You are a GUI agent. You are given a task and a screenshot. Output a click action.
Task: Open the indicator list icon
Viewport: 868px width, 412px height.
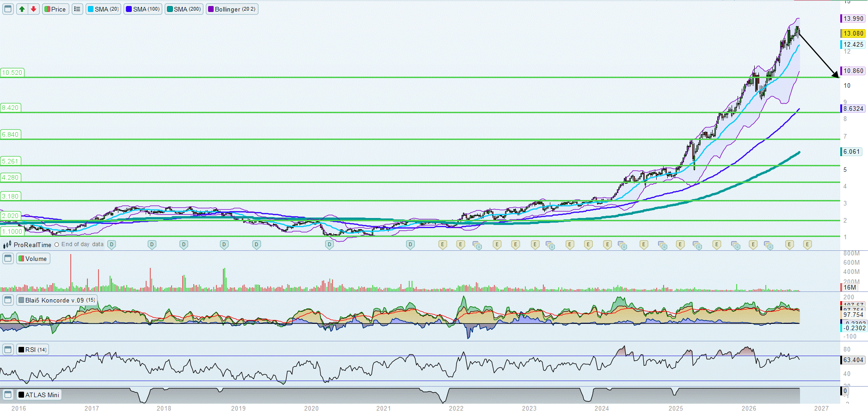point(77,9)
